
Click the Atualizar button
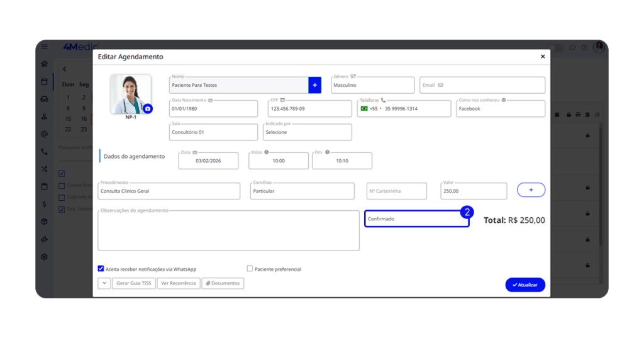[x=525, y=285]
